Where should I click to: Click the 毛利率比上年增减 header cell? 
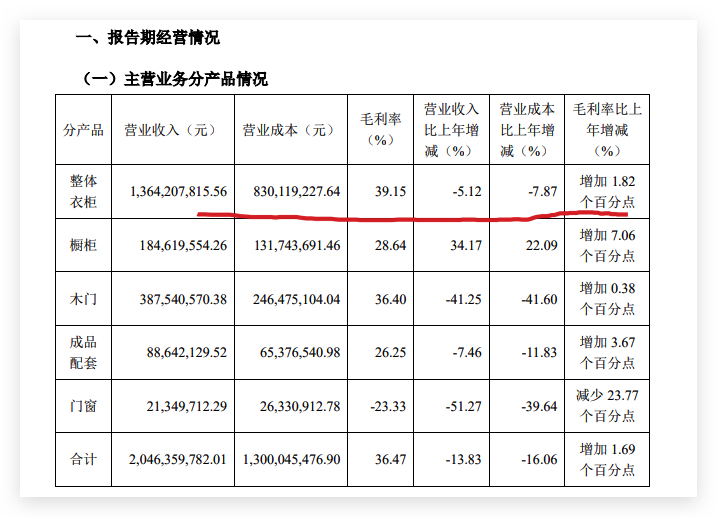607,130
